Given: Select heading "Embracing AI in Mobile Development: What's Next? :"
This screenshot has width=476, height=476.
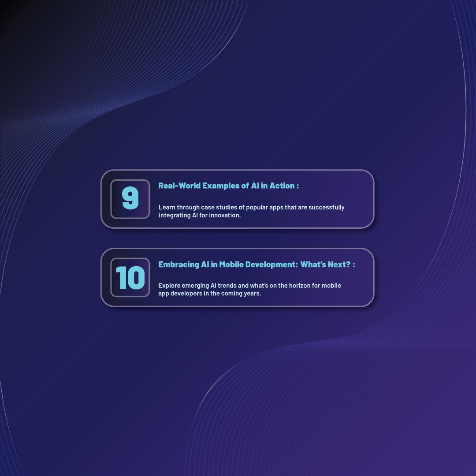Looking at the screenshot, I should point(257,264).
